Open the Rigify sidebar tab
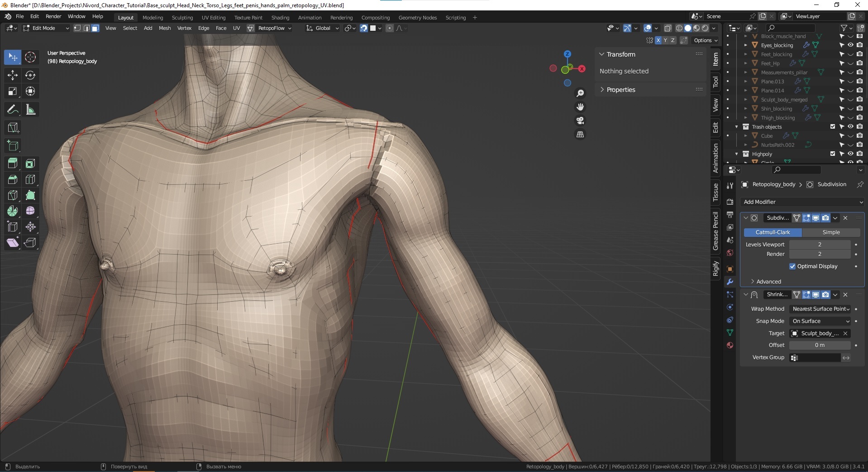This screenshot has width=868, height=472. pyautogui.click(x=715, y=269)
